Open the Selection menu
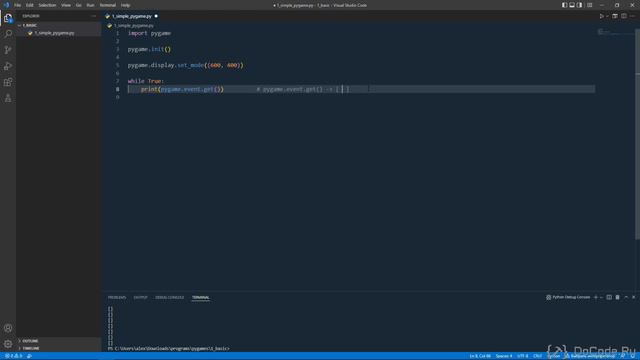 pos(47,5)
